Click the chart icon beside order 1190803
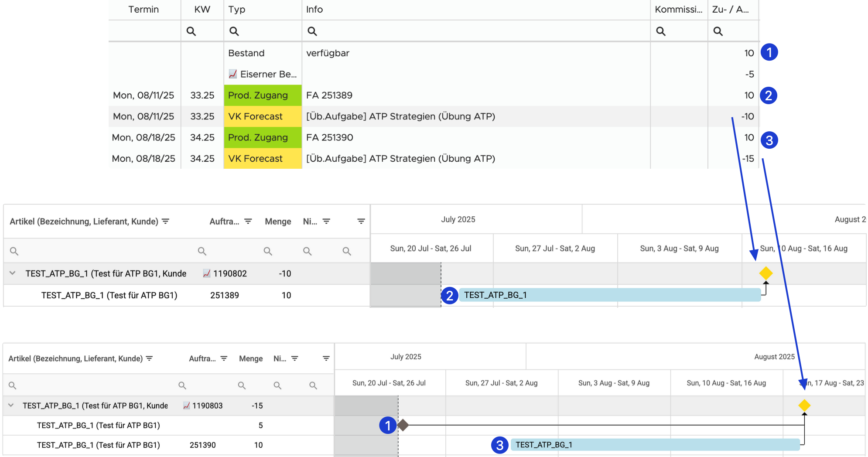 point(186,406)
